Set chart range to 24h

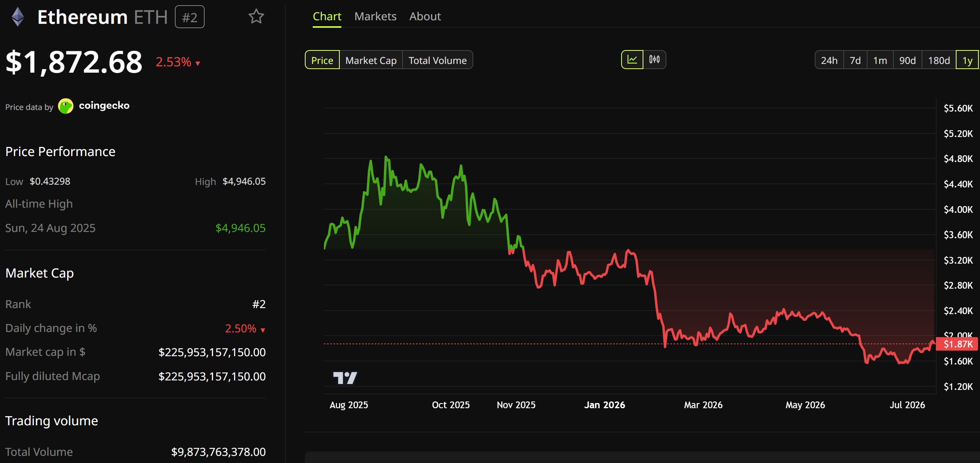pos(829,60)
